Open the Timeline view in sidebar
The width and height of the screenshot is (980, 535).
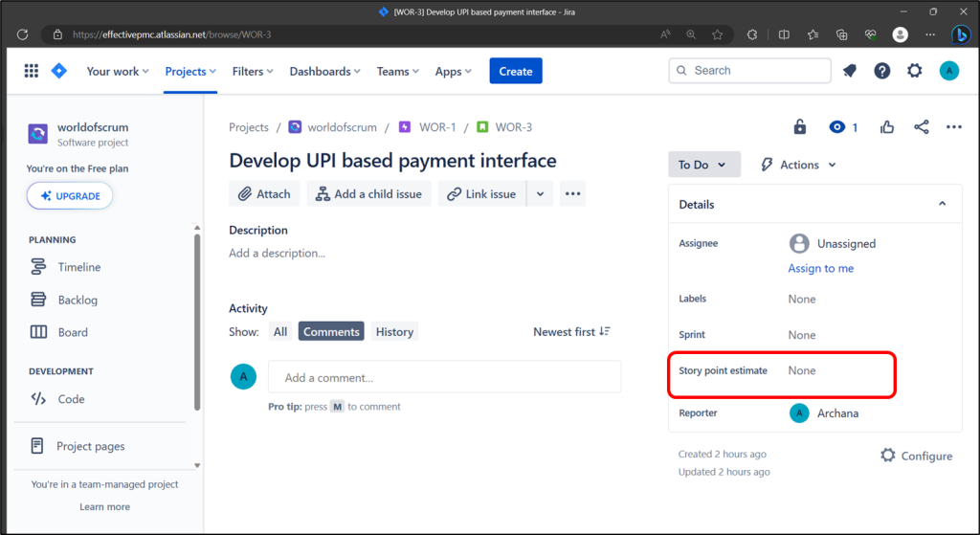78,267
